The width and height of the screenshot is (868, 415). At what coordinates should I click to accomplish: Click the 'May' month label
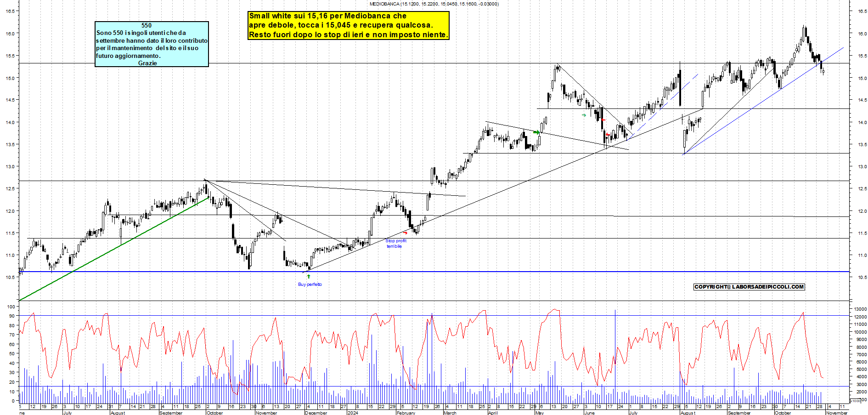click(540, 413)
